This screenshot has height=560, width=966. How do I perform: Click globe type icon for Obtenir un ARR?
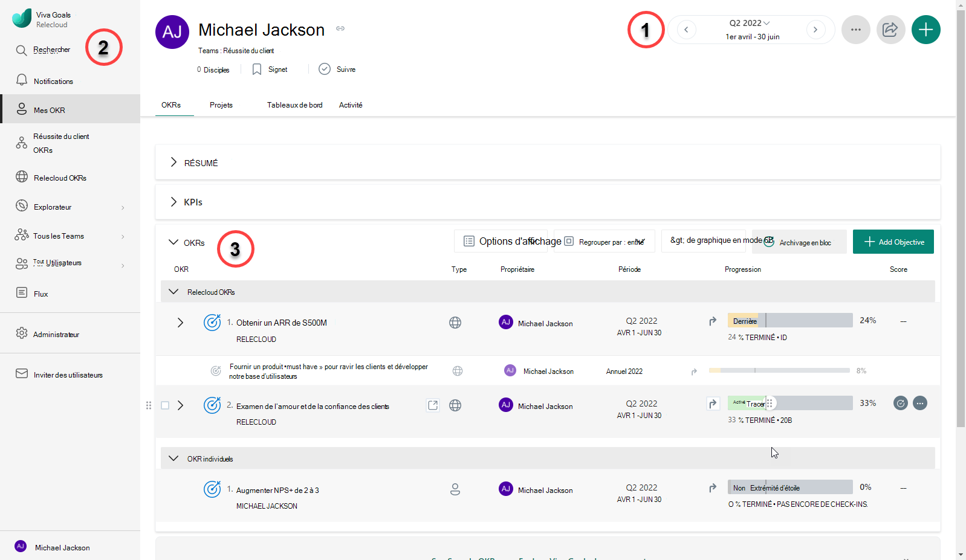[455, 323]
